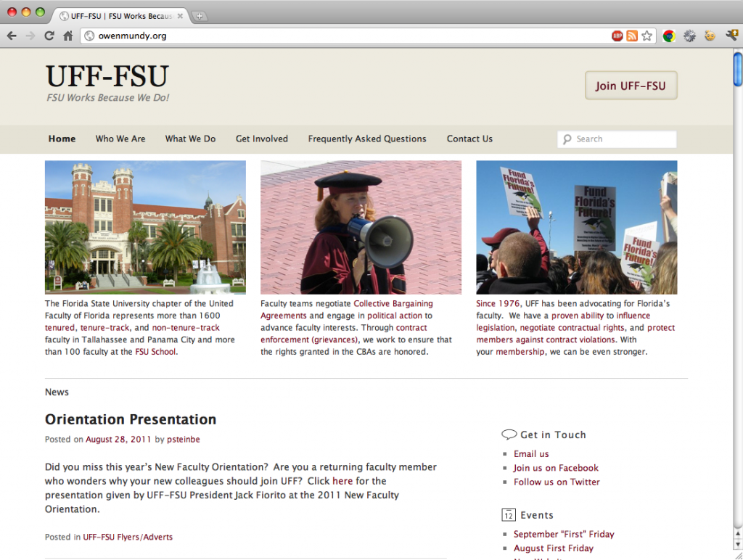Reload the page with the refresh icon
Image resolution: width=743 pixels, height=560 pixels.
coord(49,36)
